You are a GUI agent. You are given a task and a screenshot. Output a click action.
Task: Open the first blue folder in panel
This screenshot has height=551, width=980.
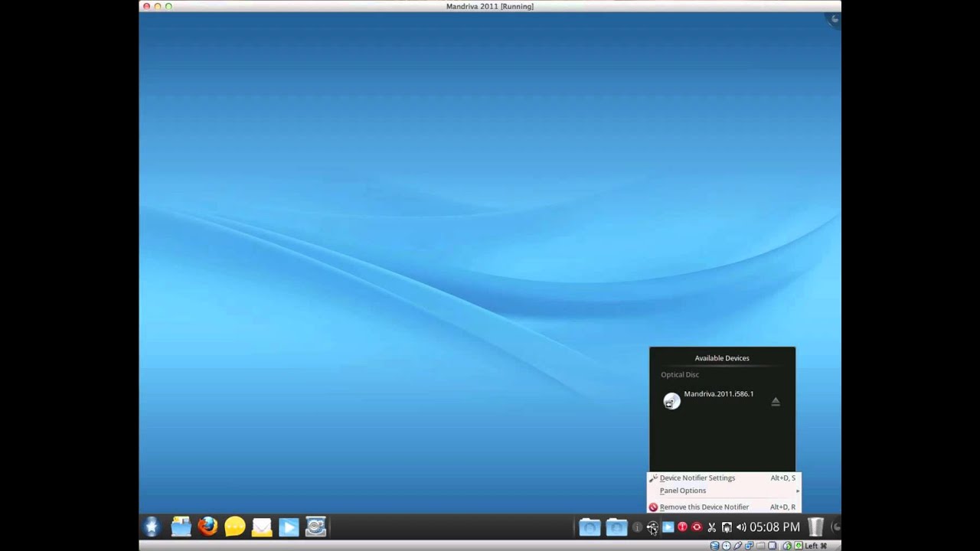coord(590,527)
